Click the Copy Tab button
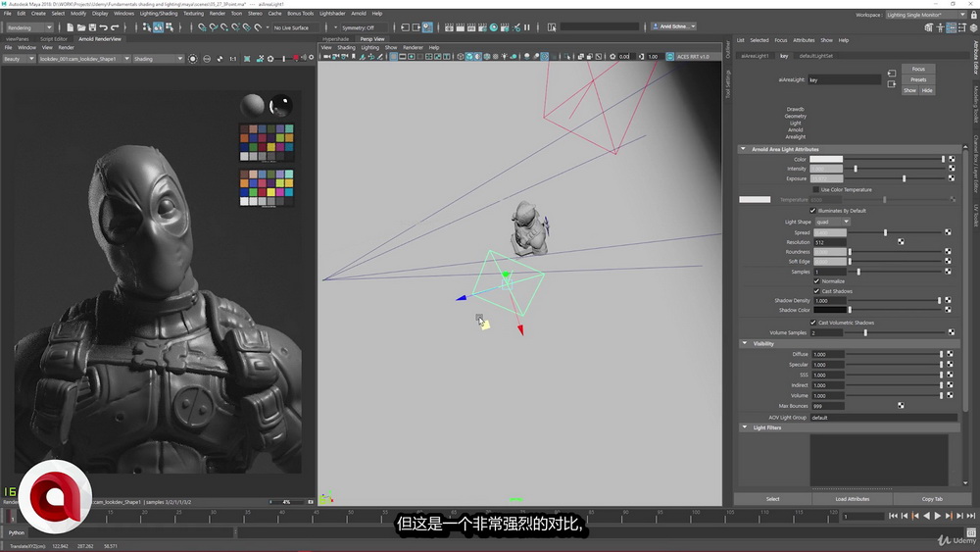980x552 pixels. (x=932, y=499)
